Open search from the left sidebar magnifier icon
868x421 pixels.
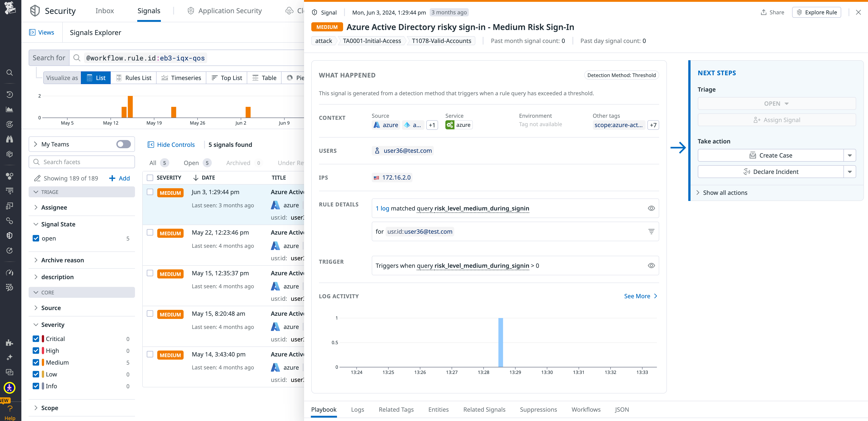click(10, 73)
